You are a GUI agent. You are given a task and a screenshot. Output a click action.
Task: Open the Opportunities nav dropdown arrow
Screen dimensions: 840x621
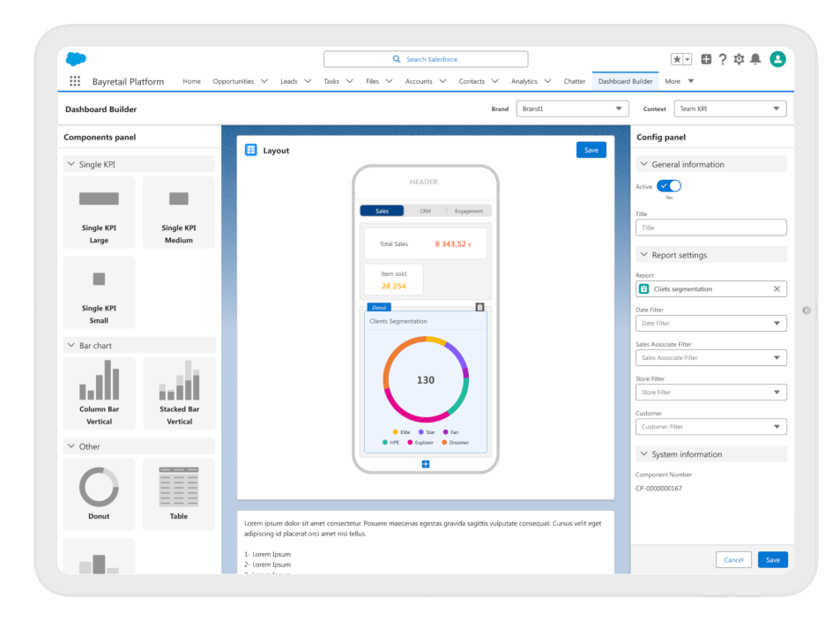point(264,81)
